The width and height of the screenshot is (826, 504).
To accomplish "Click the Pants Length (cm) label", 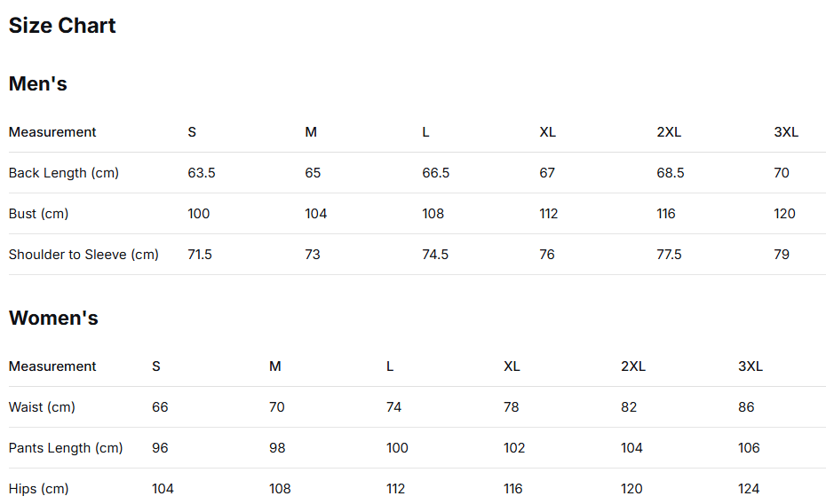I will (66, 448).
